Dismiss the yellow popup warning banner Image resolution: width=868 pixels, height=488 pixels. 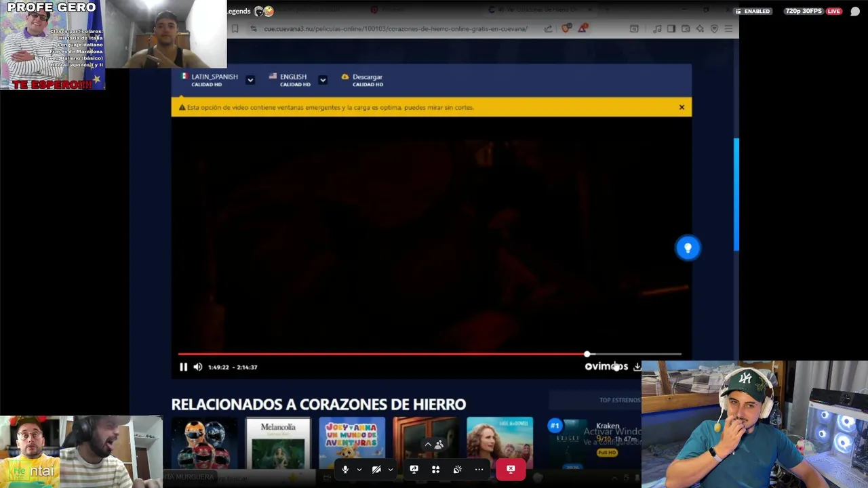click(x=682, y=107)
